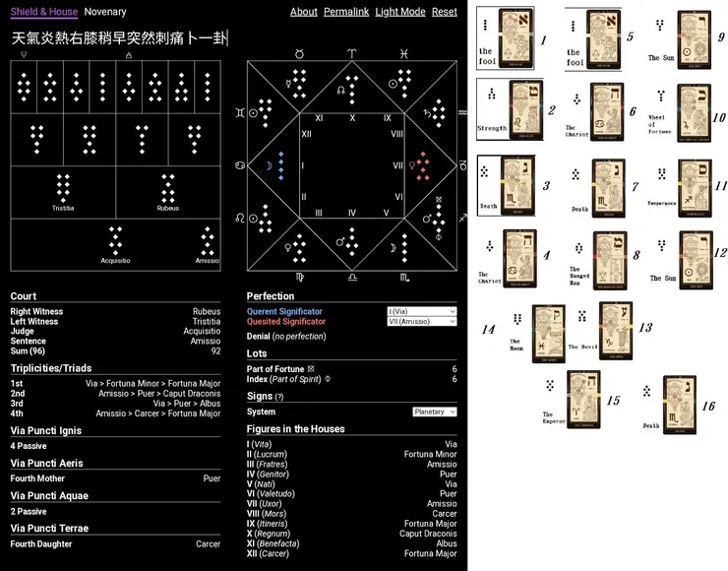Click the XI (Benefacta) Albus row
Screen dimensions: 728x571
[352, 543]
